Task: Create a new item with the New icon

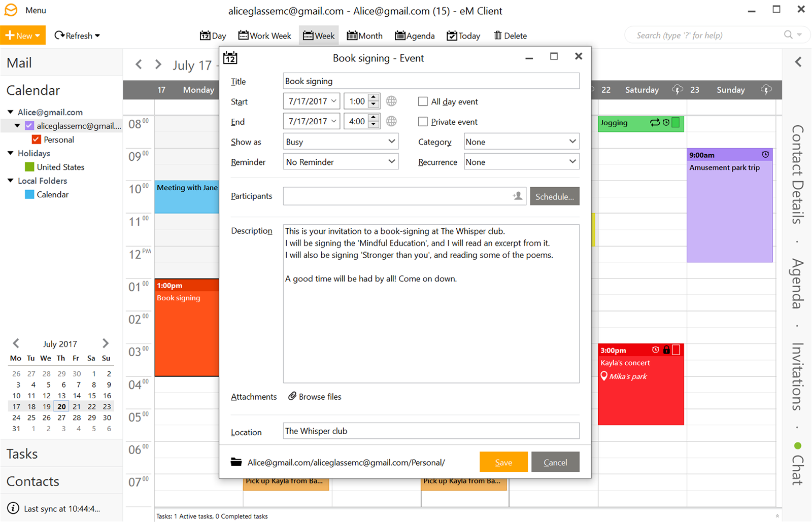Action: [10, 35]
